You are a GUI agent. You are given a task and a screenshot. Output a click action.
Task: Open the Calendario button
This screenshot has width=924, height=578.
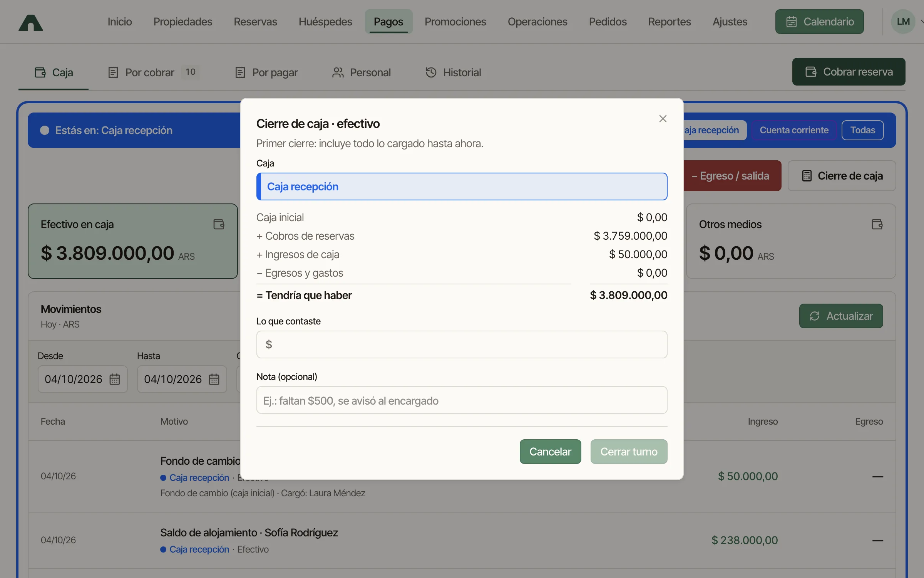point(819,22)
